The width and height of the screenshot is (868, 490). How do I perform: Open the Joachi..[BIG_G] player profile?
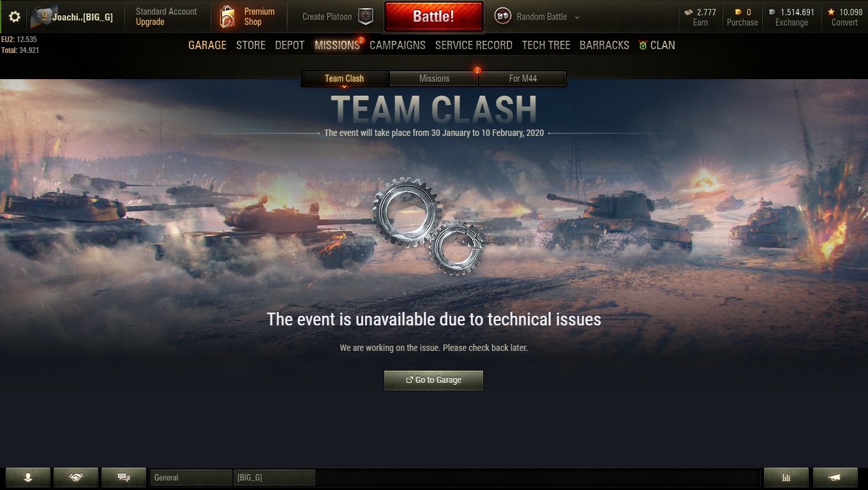pyautogui.click(x=73, y=17)
